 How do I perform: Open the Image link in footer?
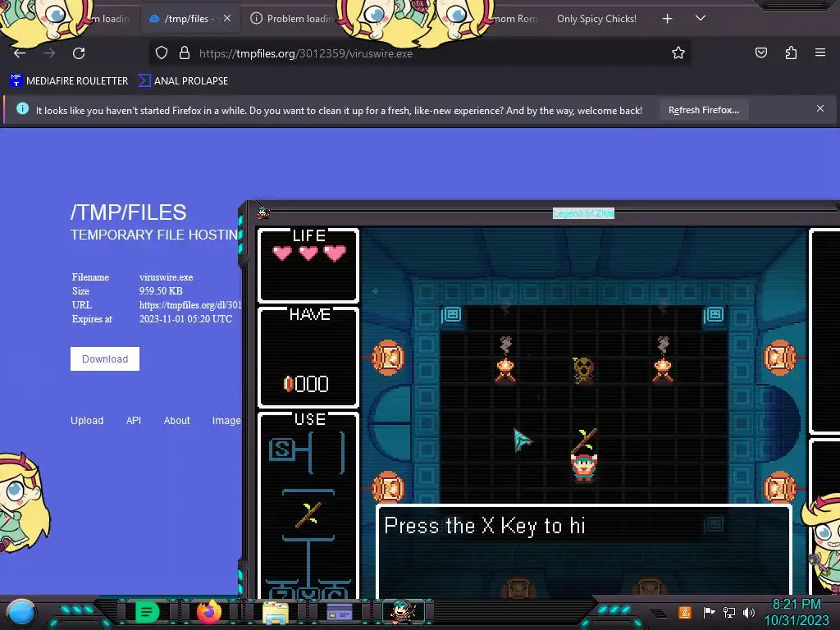[x=226, y=421]
